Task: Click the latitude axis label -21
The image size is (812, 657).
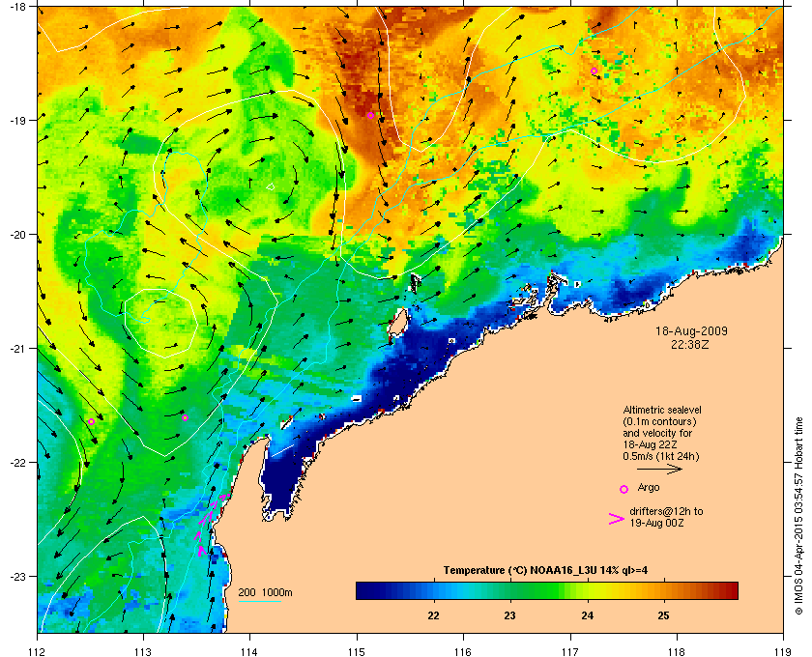Action: click(x=17, y=349)
